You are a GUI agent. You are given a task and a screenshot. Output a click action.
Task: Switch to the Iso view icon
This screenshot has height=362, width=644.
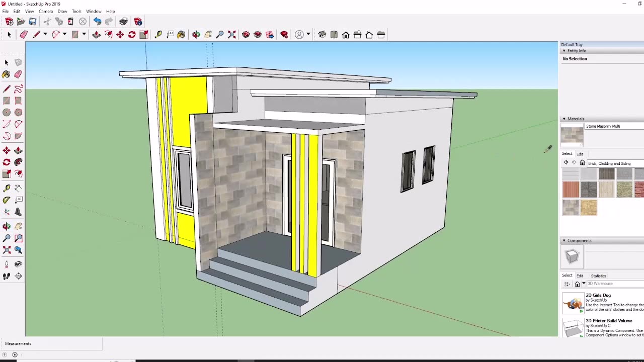click(x=322, y=35)
